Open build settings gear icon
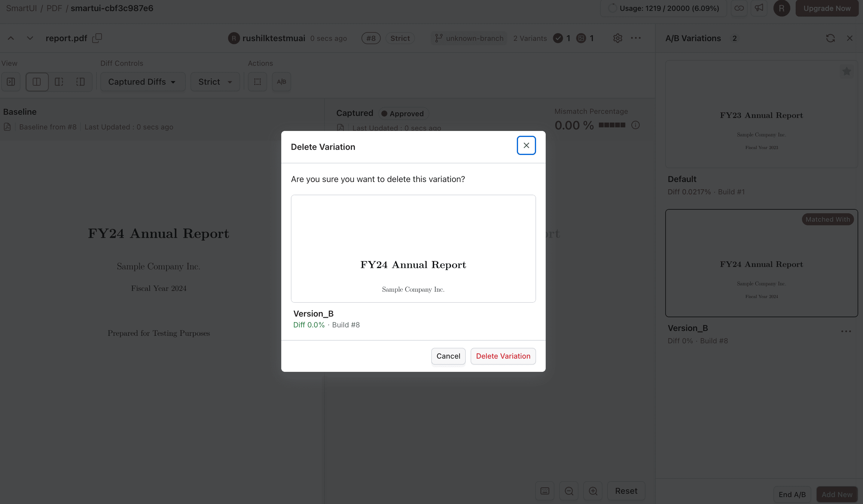This screenshot has height=504, width=863. coord(618,38)
